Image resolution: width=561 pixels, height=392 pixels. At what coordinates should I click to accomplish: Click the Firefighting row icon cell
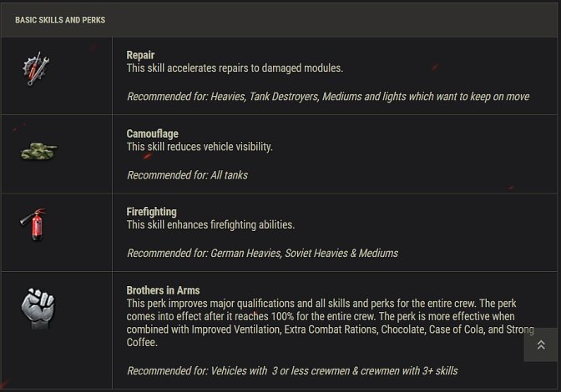pos(57,232)
